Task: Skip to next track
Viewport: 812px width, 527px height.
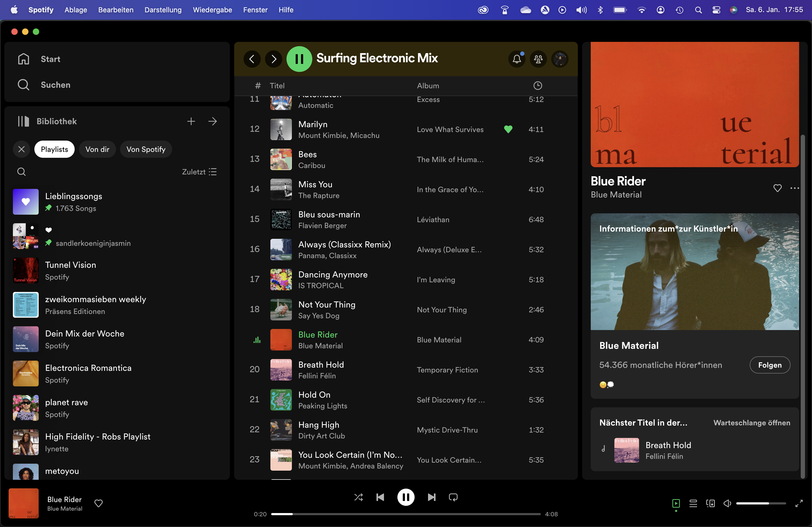Action: 432,497
